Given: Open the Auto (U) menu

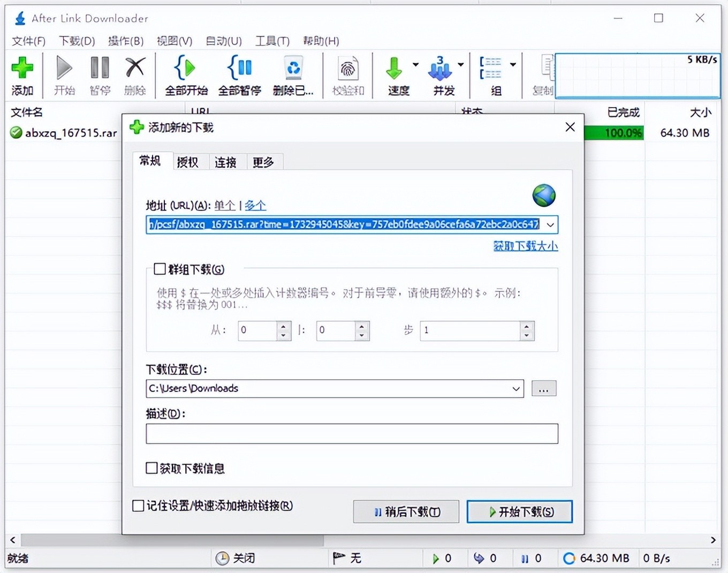Looking at the screenshot, I should [224, 41].
